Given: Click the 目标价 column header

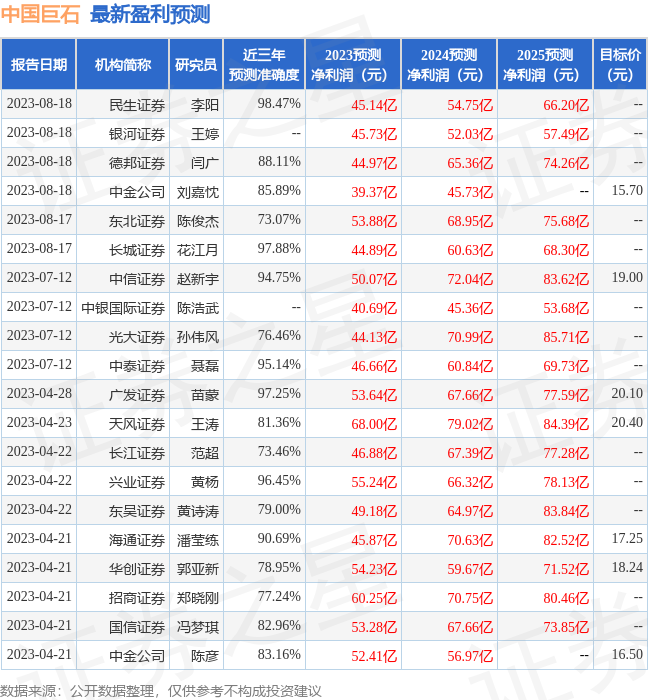Looking at the screenshot, I should 620,65.
